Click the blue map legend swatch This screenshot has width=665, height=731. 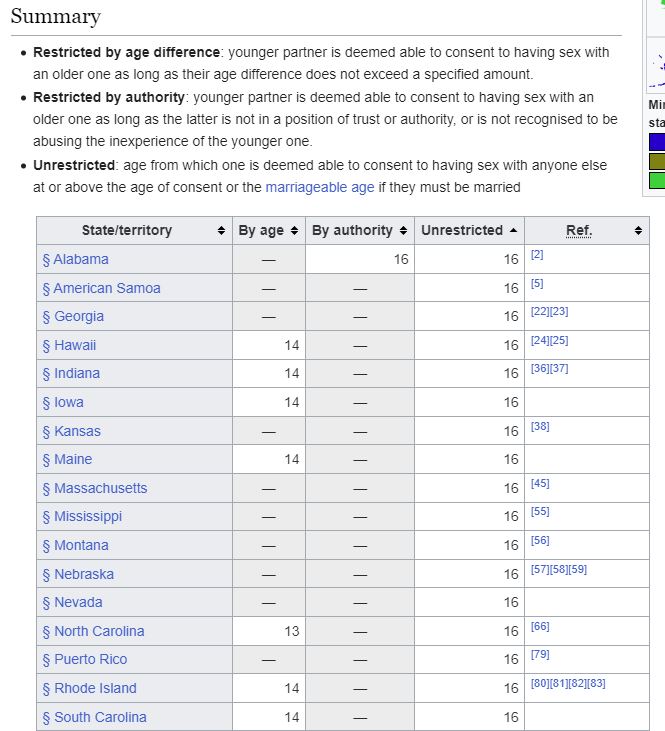tap(657, 142)
